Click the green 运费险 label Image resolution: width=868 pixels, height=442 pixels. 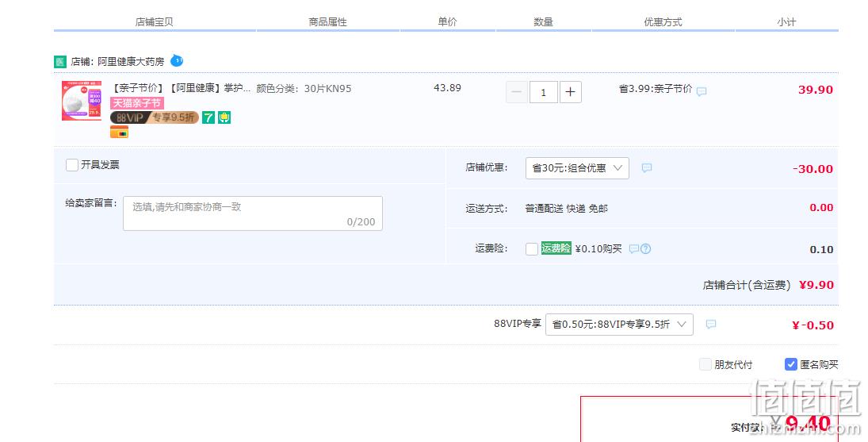click(556, 248)
